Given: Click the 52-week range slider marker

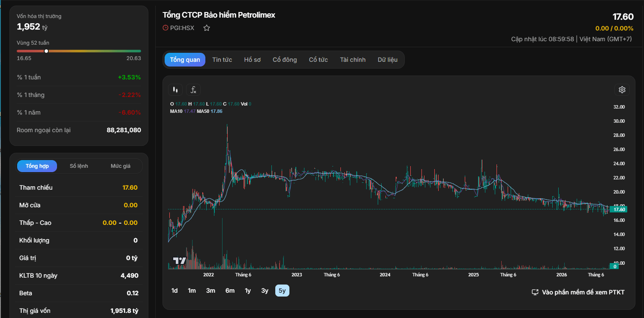Looking at the screenshot, I should pos(46,51).
